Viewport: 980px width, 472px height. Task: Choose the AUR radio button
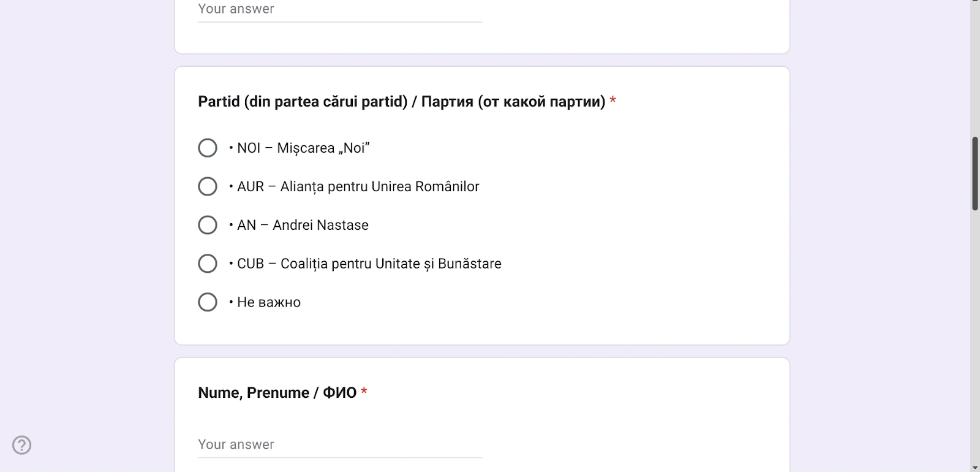208,186
